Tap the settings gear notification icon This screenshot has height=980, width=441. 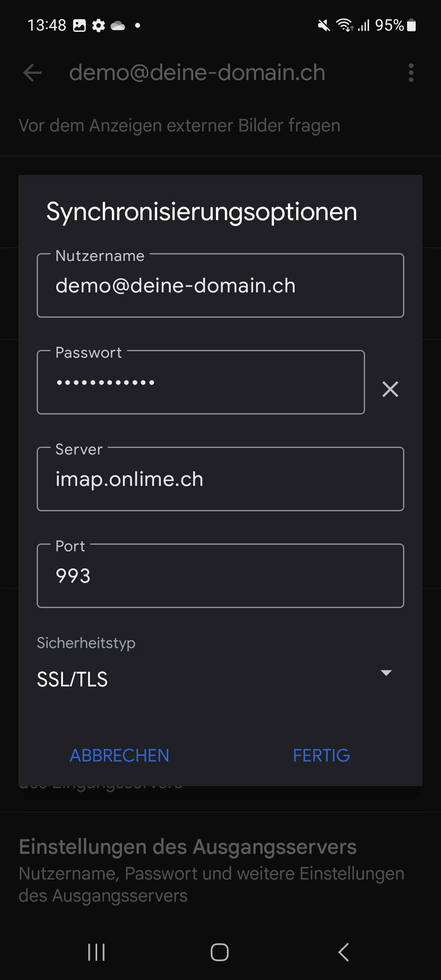coord(98,26)
